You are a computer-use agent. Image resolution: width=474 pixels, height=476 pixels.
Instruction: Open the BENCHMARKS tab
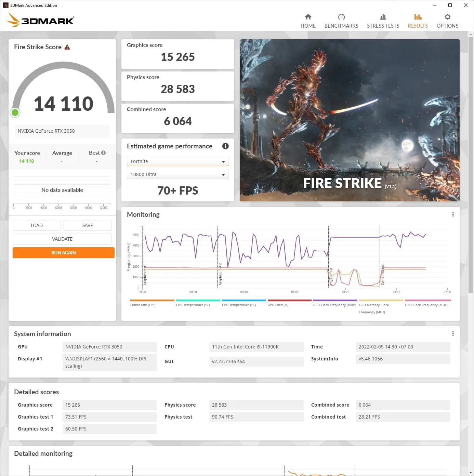[341, 21]
